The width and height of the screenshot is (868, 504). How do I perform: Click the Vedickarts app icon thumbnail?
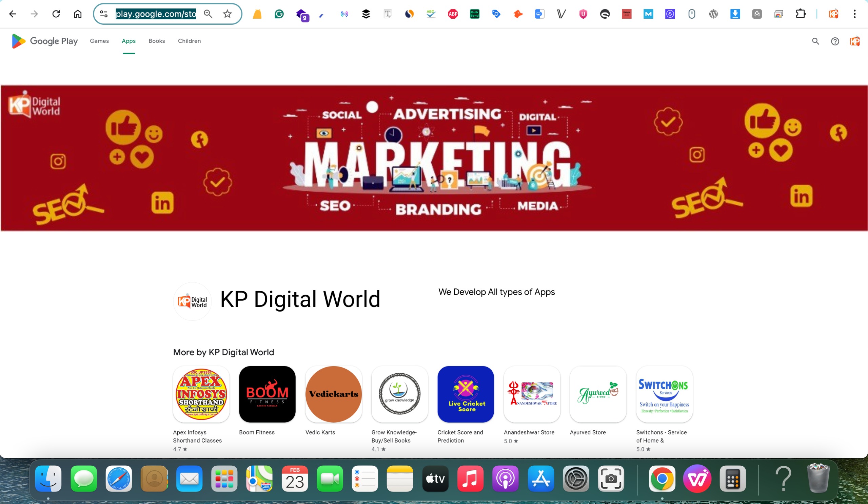[x=333, y=394]
